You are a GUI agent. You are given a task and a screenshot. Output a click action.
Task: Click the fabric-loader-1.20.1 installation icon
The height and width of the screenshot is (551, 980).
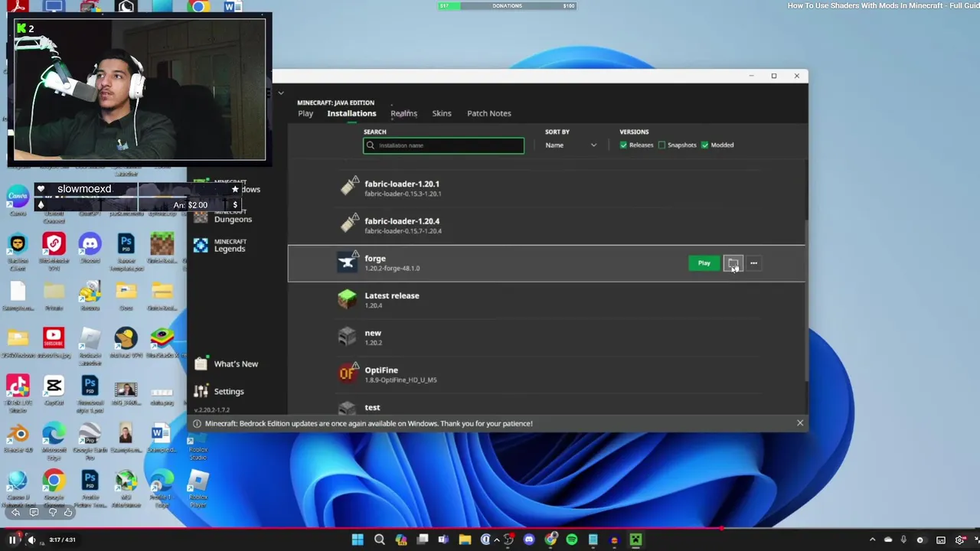(349, 187)
